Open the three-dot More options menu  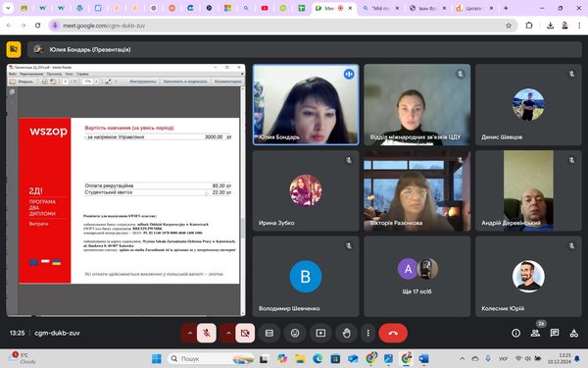coord(367,333)
